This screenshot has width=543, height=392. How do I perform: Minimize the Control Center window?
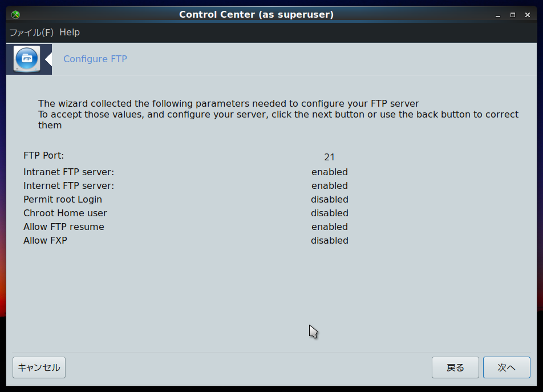[497, 15]
